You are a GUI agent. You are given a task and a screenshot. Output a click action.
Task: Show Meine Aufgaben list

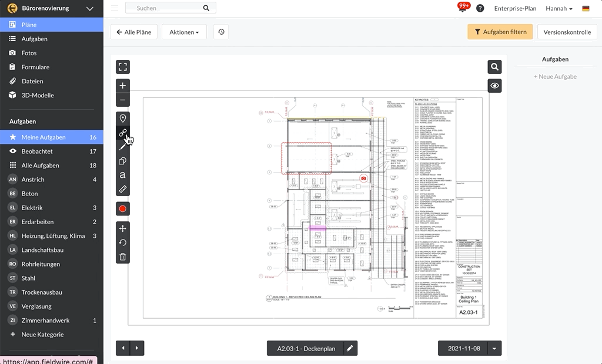(x=52, y=137)
